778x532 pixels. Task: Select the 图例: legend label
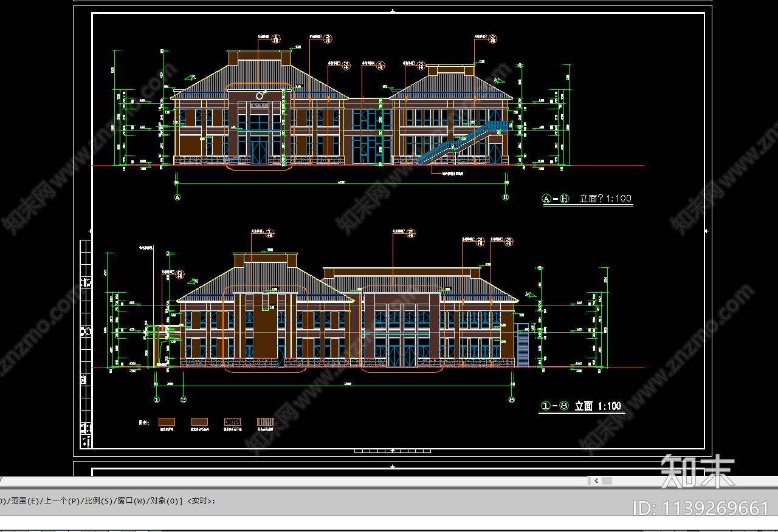tap(143, 421)
